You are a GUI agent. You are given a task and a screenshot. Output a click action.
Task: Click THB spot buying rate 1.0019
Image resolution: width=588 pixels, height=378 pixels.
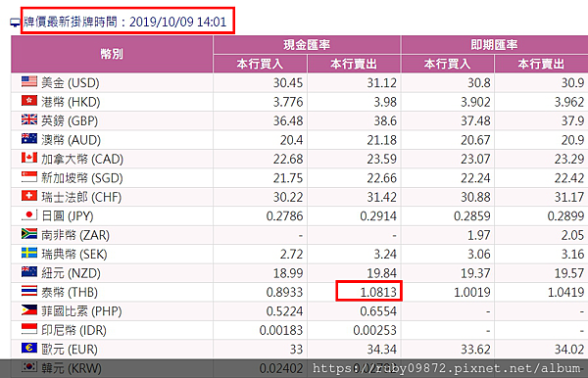[x=472, y=292]
